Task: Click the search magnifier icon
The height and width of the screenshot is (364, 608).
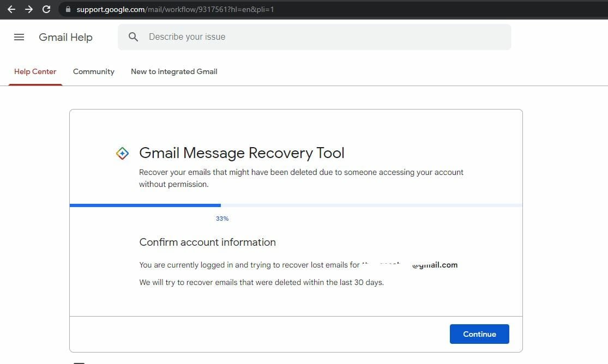Action: click(x=133, y=37)
